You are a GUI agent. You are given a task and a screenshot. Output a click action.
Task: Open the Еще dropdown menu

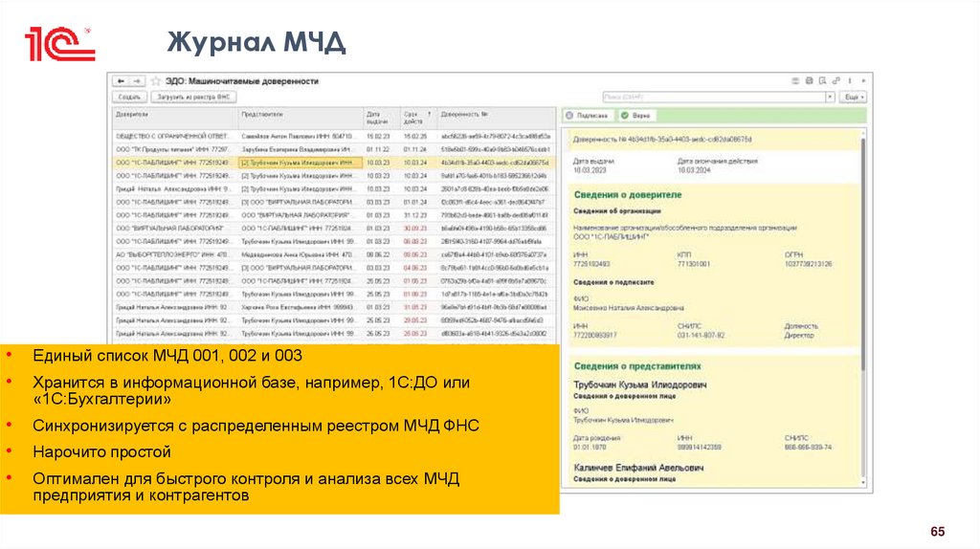click(854, 98)
